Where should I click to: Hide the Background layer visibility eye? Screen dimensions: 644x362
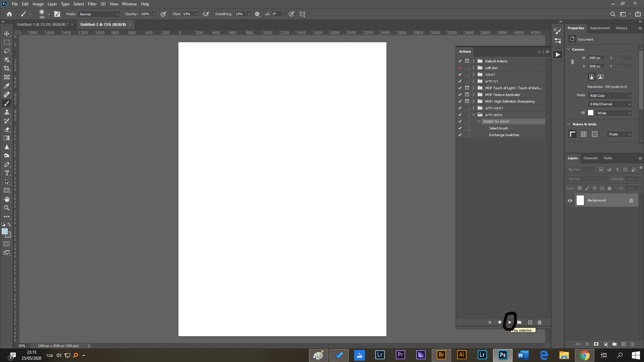pyautogui.click(x=570, y=200)
